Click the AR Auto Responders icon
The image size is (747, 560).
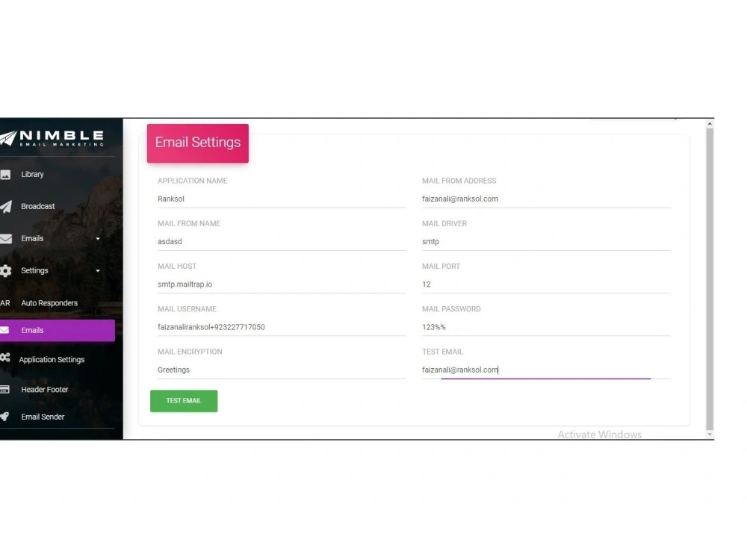4,303
